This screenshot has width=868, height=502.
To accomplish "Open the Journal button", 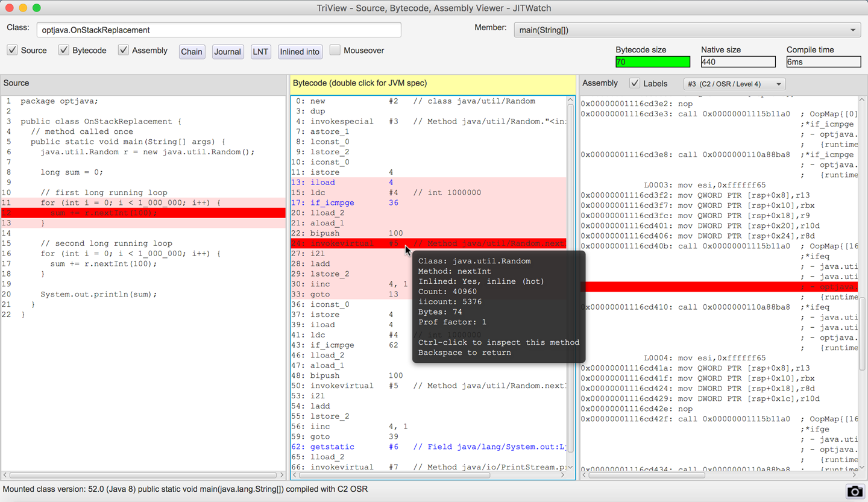I will click(227, 52).
